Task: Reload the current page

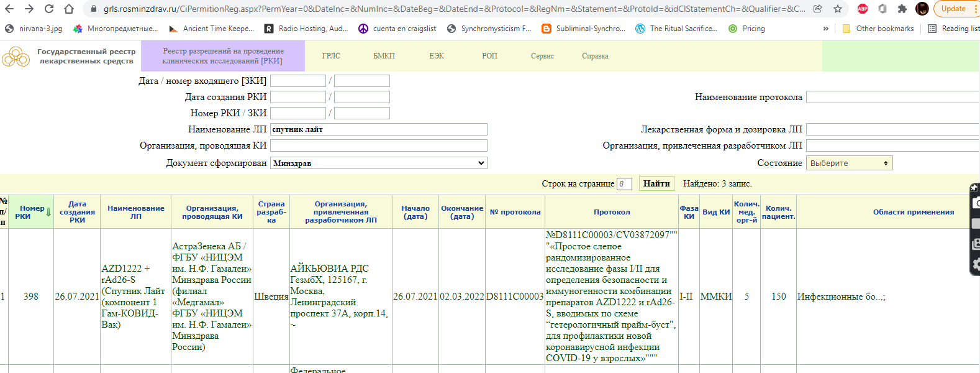Action: coord(49,9)
